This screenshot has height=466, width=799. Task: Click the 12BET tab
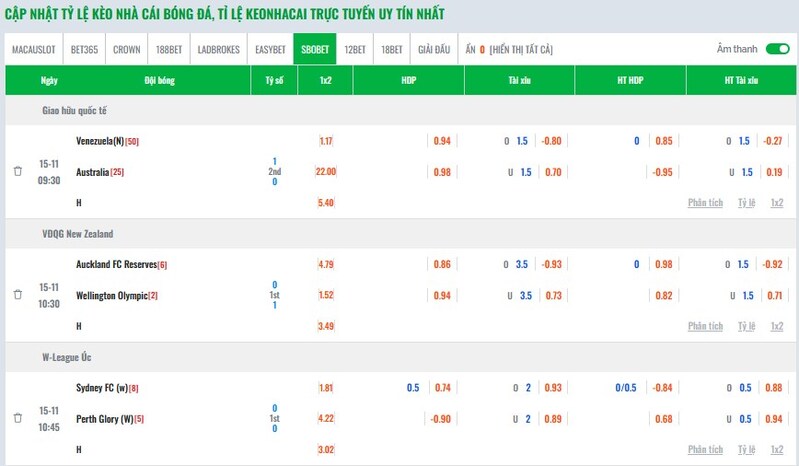point(354,49)
